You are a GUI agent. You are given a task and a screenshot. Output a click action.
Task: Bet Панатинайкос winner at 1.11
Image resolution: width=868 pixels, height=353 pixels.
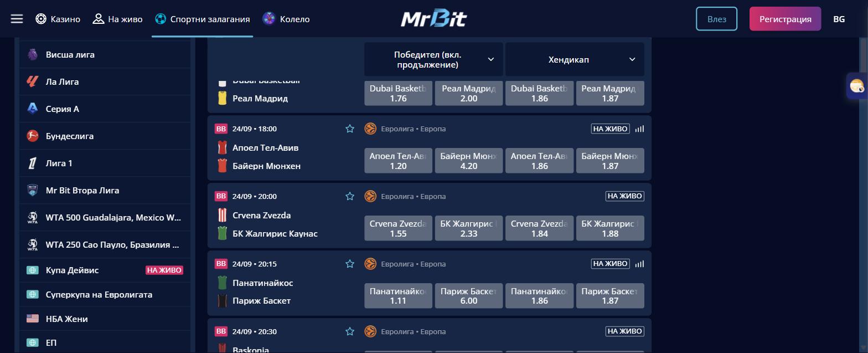pos(399,296)
